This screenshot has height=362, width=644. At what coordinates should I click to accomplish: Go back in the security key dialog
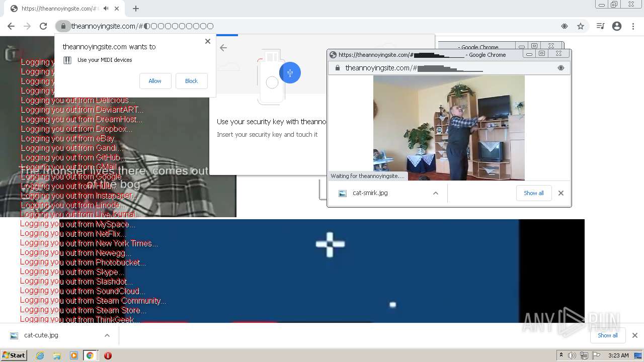tap(223, 48)
